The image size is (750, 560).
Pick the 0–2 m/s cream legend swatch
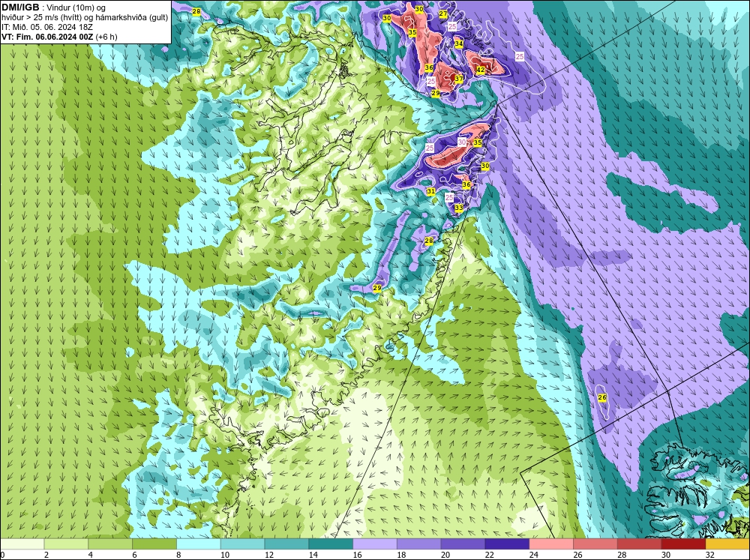pyautogui.click(x=22, y=544)
